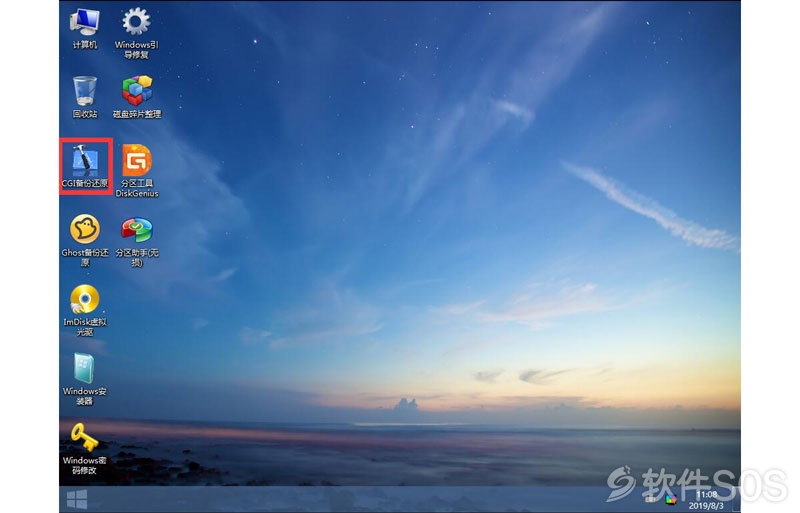Click the 2019/8/3 date text
Viewport: 800px width, 513px height.
[x=706, y=505]
